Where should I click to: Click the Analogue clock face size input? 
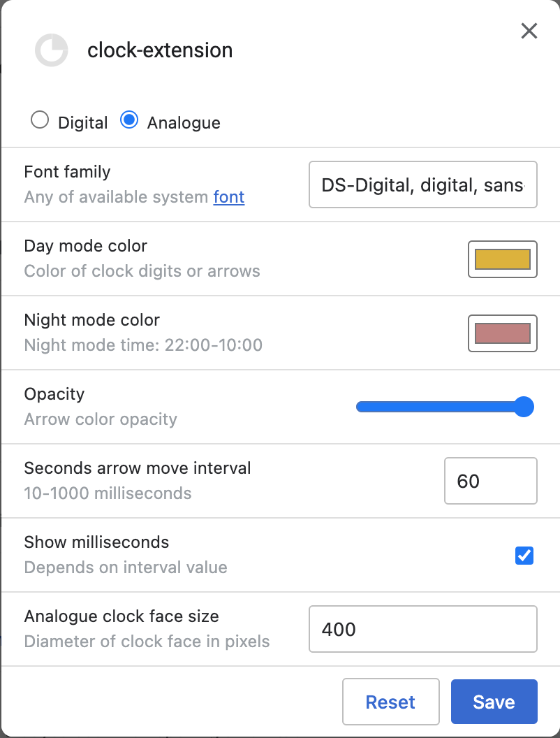click(x=422, y=629)
